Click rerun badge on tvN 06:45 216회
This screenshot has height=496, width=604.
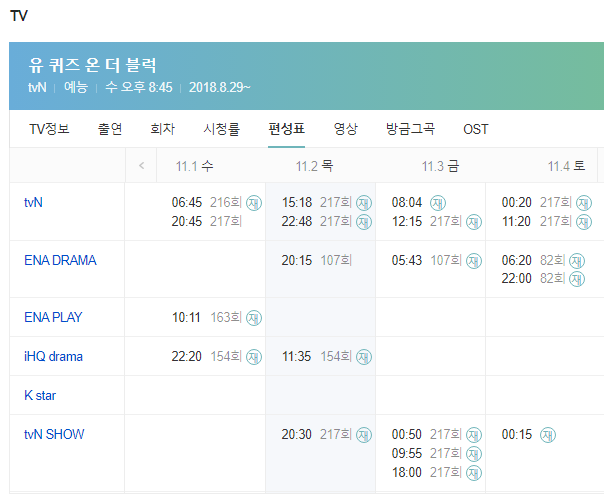[254, 203]
